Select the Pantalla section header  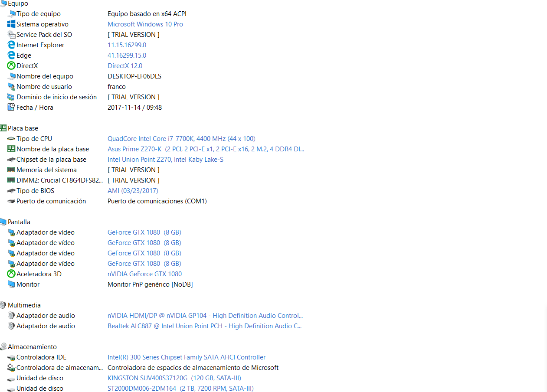pos(19,222)
